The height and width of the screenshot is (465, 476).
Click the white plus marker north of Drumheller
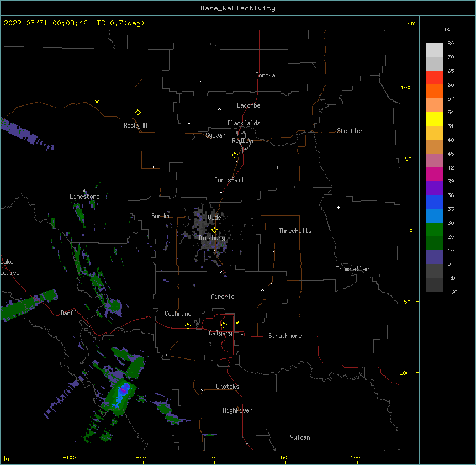pos(338,207)
